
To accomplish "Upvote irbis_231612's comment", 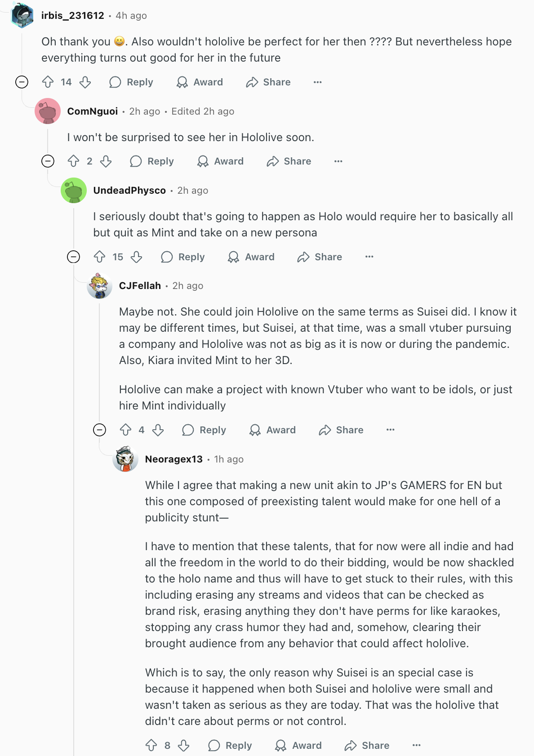I will [x=48, y=82].
